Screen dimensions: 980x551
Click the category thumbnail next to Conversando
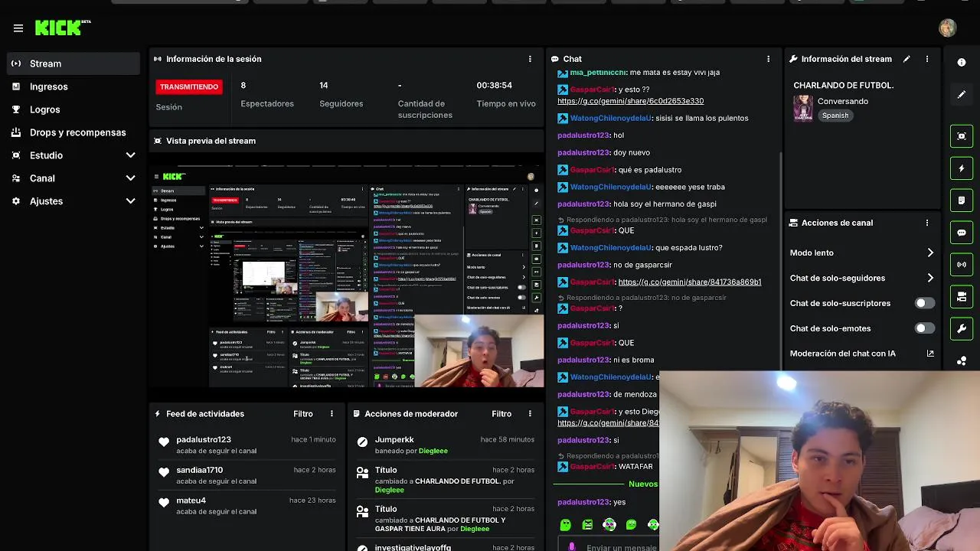click(803, 108)
